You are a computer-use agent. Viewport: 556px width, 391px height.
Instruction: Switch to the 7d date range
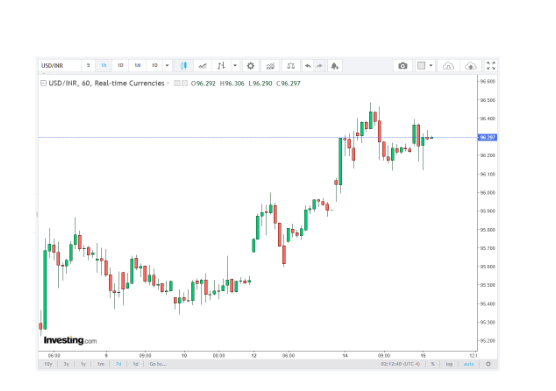[118, 364]
